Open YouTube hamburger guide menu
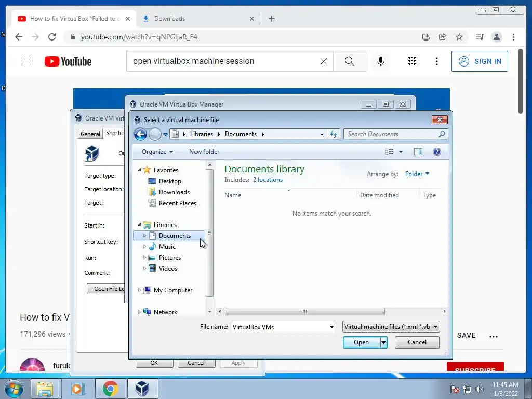The height and width of the screenshot is (399, 532). (x=26, y=61)
